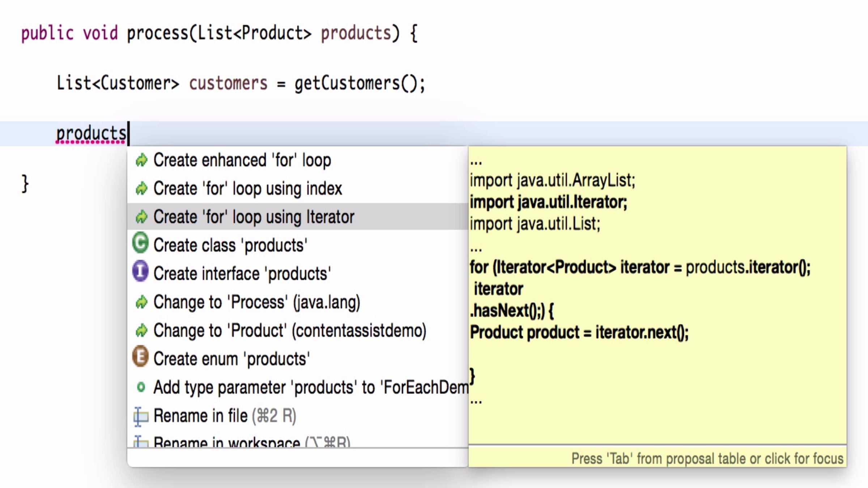Pick Create class 'products' proposal
868x488 pixels.
tap(230, 245)
